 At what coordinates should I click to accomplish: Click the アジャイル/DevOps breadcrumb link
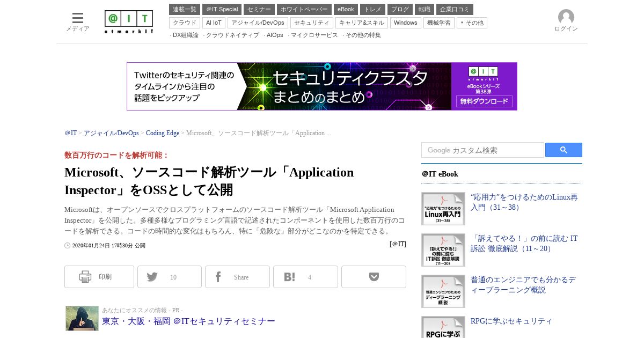point(111,133)
